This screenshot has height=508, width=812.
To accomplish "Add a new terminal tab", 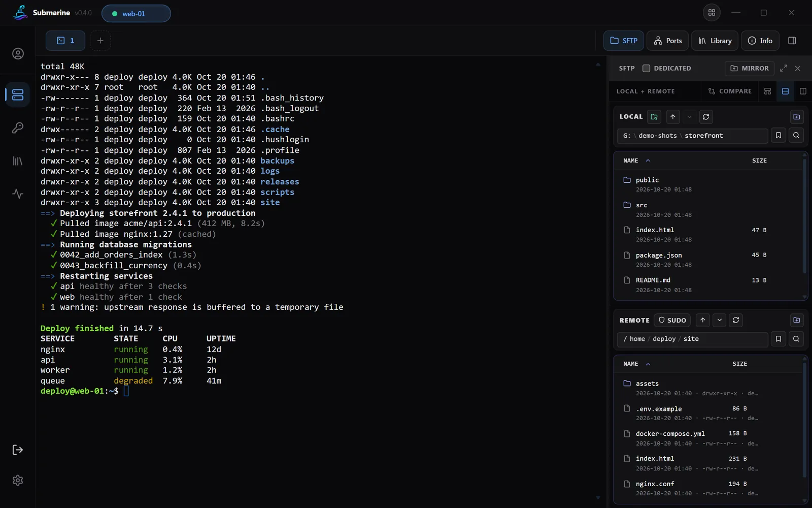I will pyautogui.click(x=100, y=41).
